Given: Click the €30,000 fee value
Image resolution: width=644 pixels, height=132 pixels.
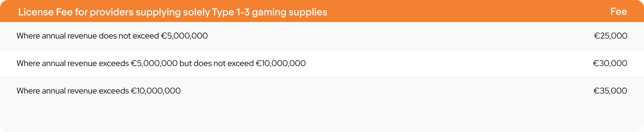Looking at the screenshot, I should (x=610, y=63).
